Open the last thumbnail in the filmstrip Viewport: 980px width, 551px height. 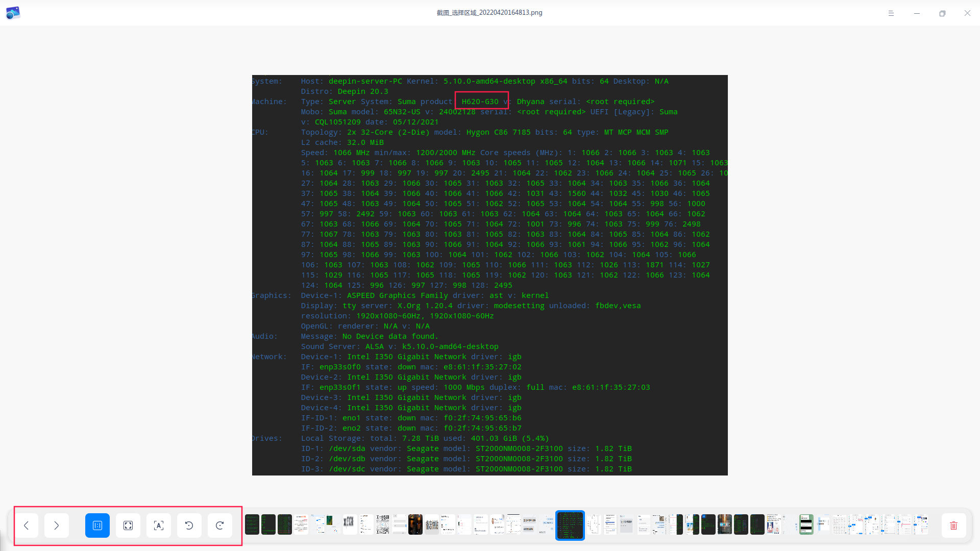921,524
